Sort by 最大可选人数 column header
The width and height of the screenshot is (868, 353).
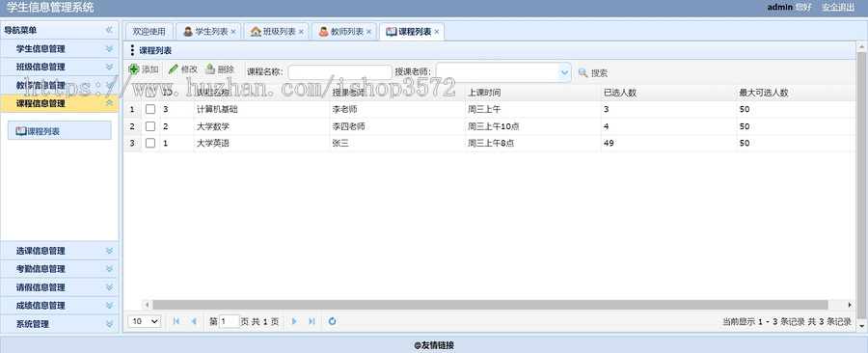coord(764,93)
